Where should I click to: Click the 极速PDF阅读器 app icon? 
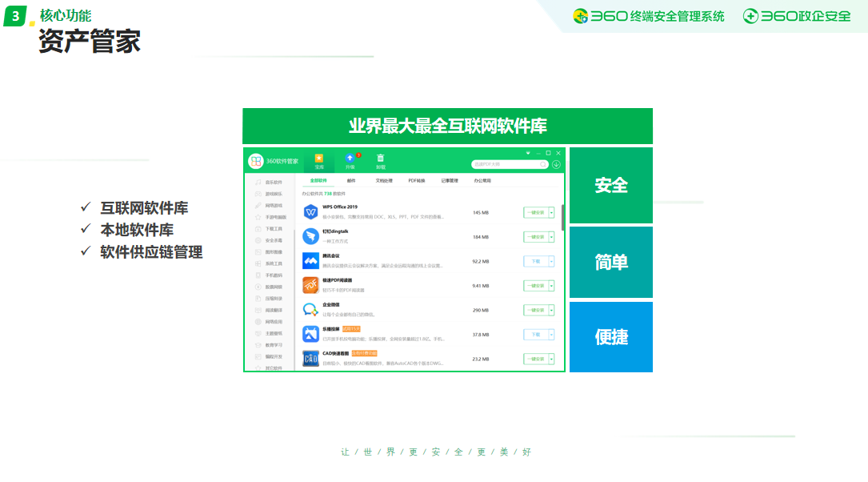point(310,285)
